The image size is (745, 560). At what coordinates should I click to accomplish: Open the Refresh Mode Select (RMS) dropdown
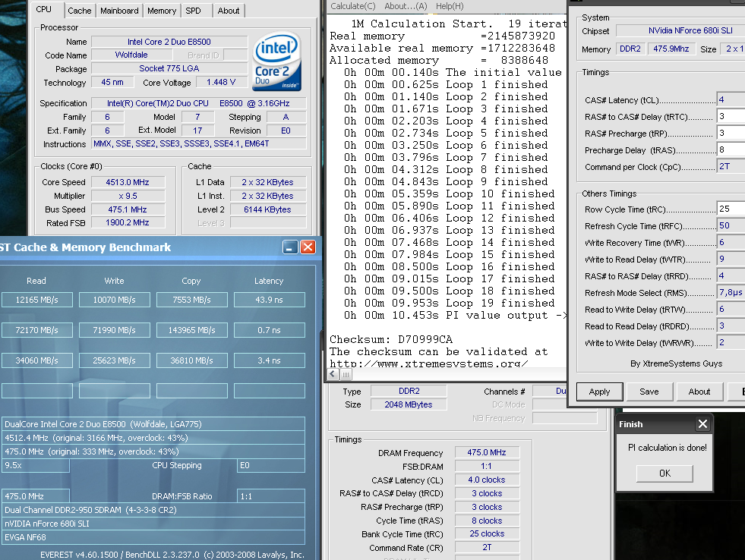coord(731,292)
